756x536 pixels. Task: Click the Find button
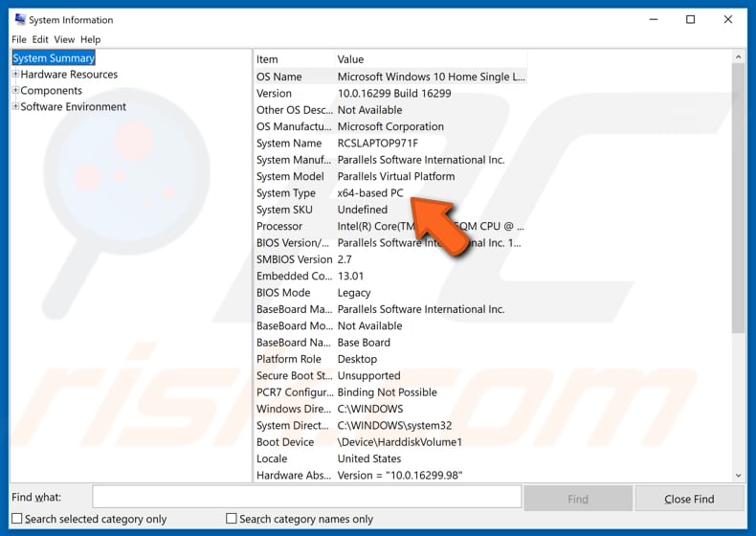point(578,499)
